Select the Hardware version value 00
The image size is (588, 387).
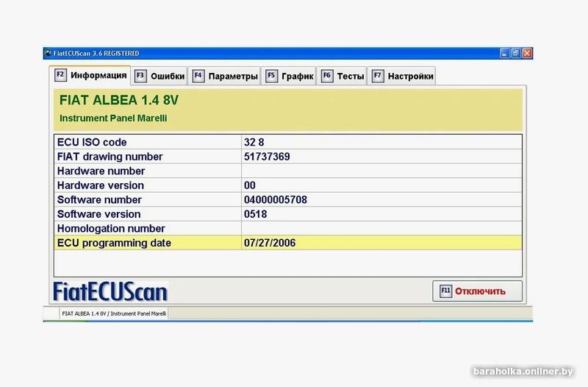click(250, 185)
